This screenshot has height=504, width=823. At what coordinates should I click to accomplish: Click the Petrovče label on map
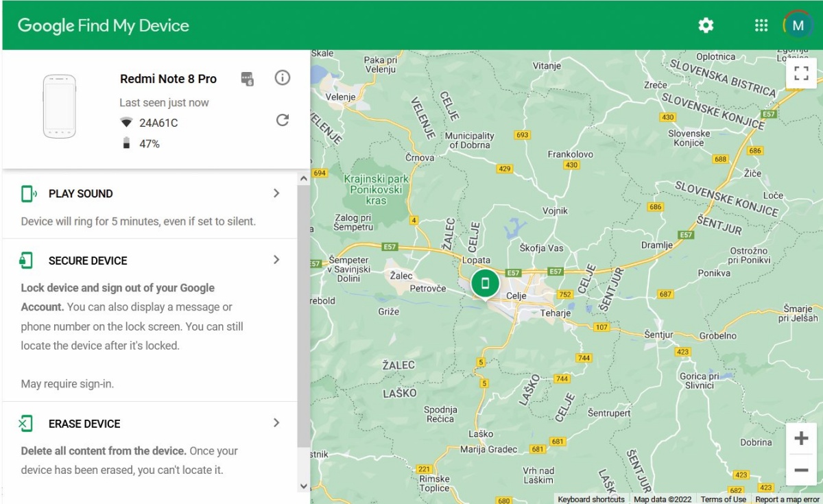(x=428, y=289)
